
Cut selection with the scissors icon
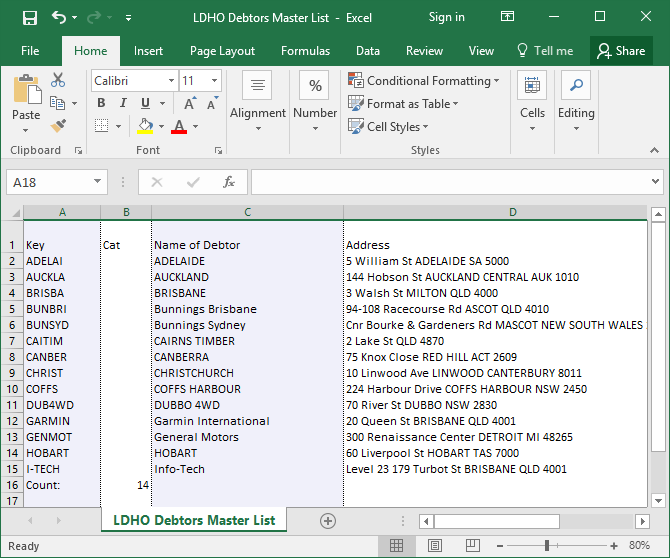click(58, 80)
